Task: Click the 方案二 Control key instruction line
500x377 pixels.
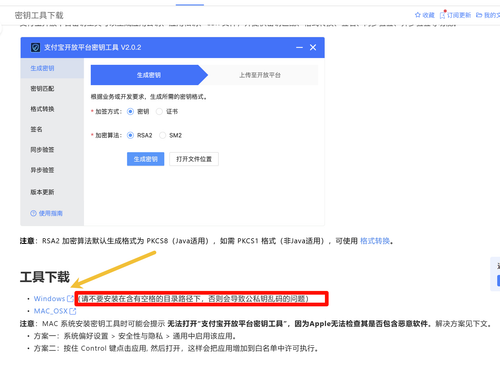Action: click(x=176, y=348)
